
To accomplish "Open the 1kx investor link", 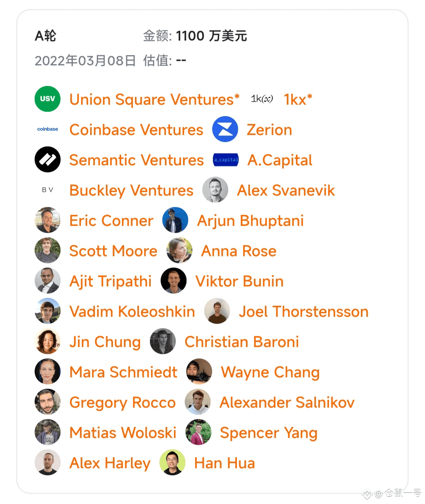I will pyautogui.click(x=298, y=100).
